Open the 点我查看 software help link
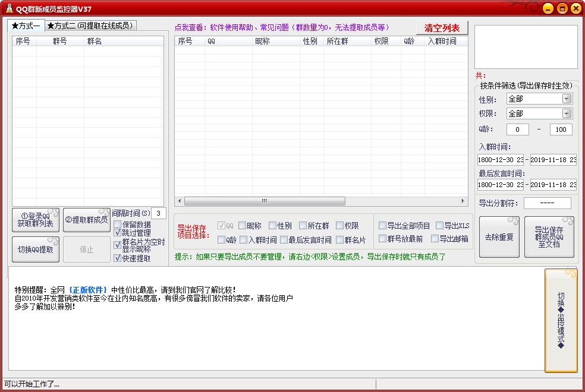Screen dimensions: 585x392 point(282,27)
